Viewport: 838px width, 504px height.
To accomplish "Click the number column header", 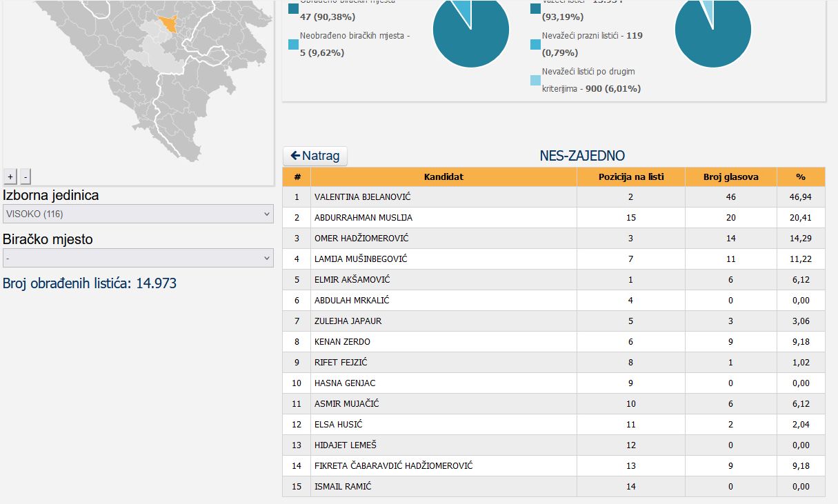I will coord(297,177).
